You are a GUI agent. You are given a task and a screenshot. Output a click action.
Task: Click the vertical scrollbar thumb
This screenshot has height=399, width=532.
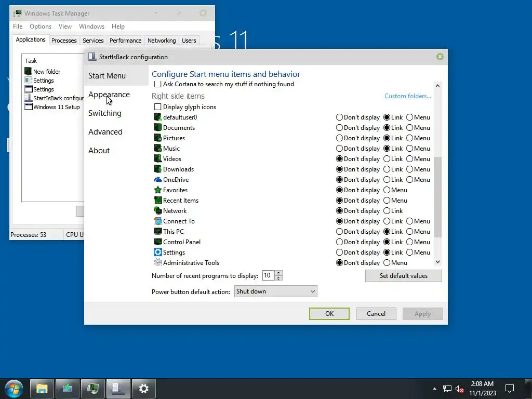click(437, 197)
